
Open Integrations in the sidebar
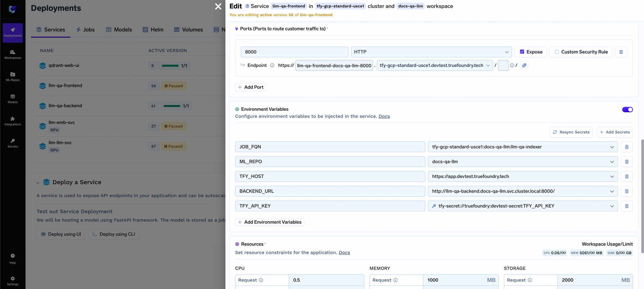[13, 121]
